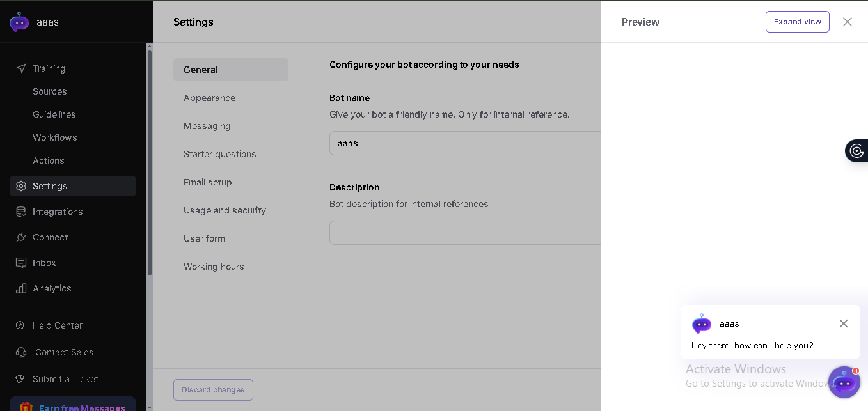Image resolution: width=868 pixels, height=411 pixels.
Task: Close the Preview panel
Action: pyautogui.click(x=848, y=22)
